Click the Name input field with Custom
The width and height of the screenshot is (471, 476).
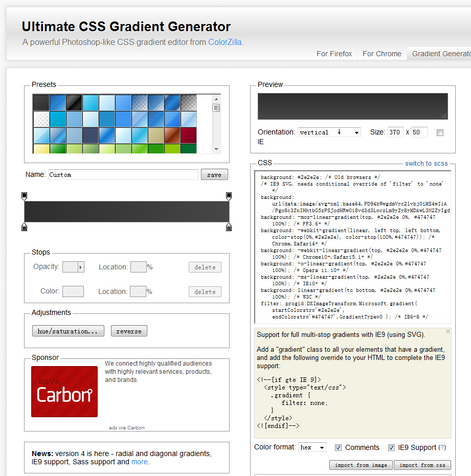(123, 174)
